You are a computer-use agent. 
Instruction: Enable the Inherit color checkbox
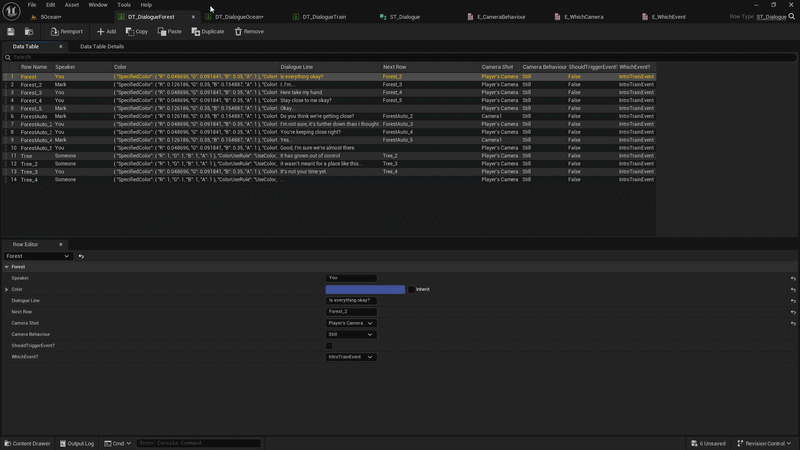coord(411,289)
